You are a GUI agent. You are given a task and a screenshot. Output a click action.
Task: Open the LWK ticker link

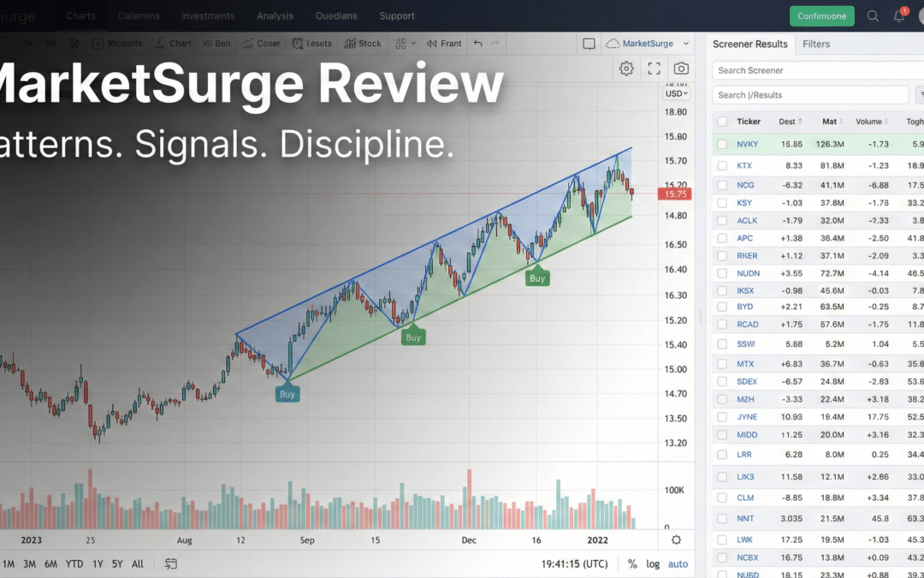pyautogui.click(x=745, y=539)
